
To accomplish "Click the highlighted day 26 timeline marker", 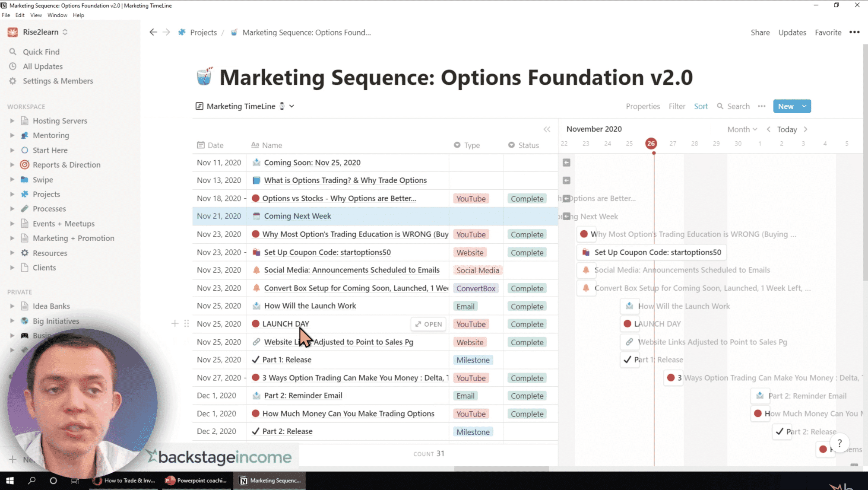I will coord(651,143).
